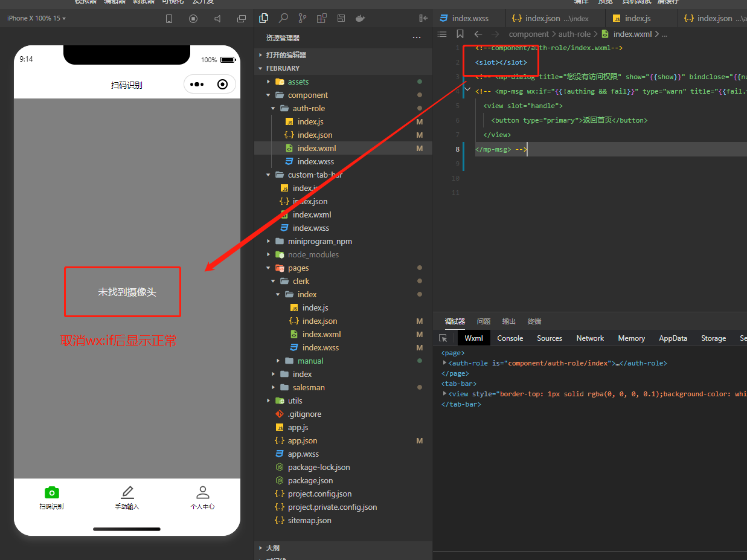Switch to the Network devtools tab
This screenshot has height=560, width=747.
590,338
